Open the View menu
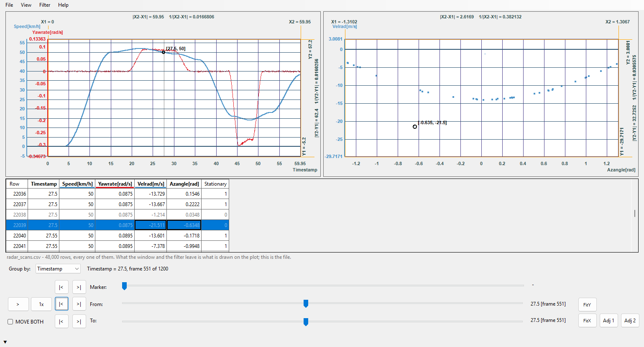The image size is (644, 347). tap(26, 5)
